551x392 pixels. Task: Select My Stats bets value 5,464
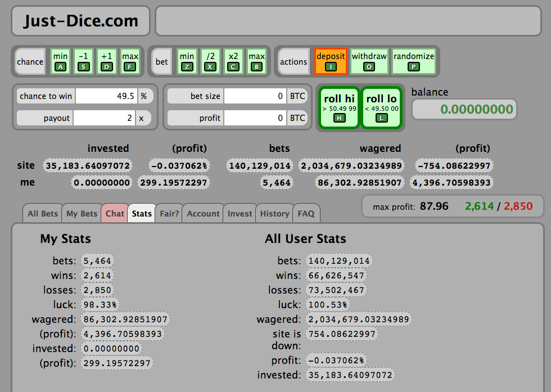coord(97,261)
